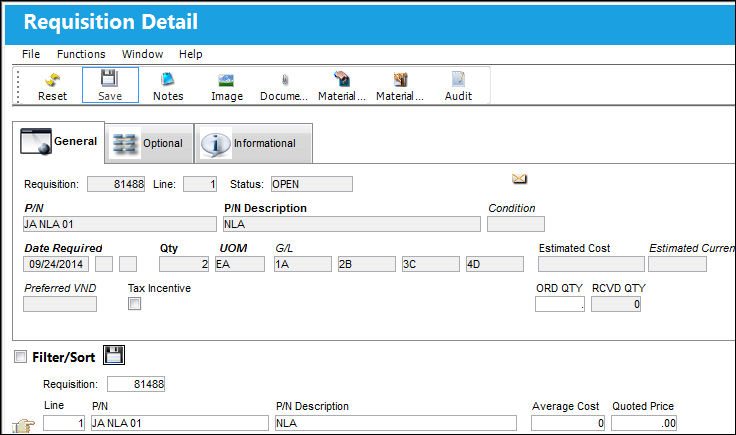Click the envelope mail icon
736x435 pixels.
(519, 179)
